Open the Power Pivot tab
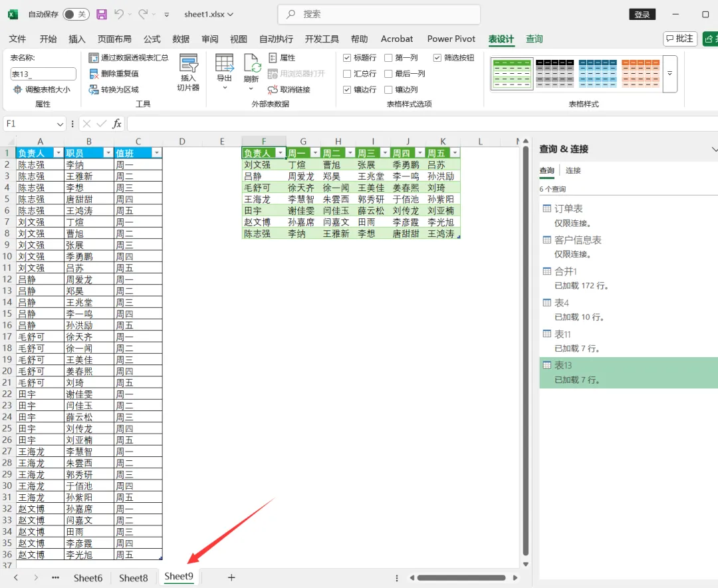This screenshot has width=718, height=588. point(451,39)
